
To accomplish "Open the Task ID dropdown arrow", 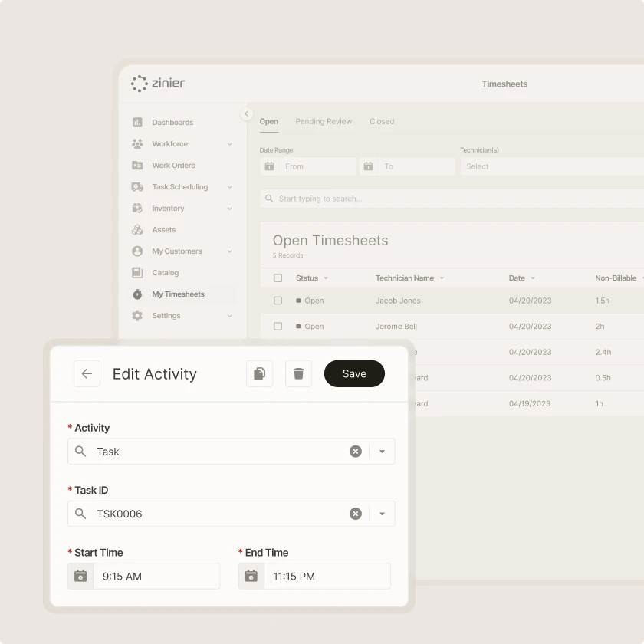I will 382,514.
